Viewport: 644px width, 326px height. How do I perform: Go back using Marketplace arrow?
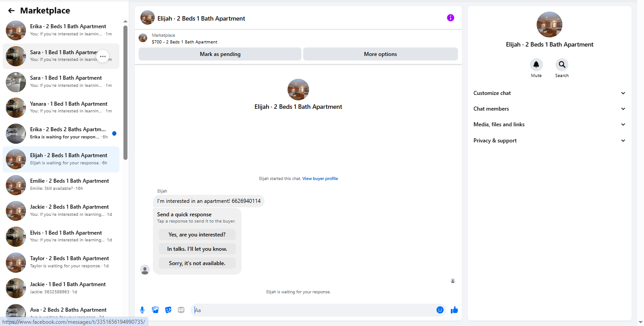click(x=11, y=11)
